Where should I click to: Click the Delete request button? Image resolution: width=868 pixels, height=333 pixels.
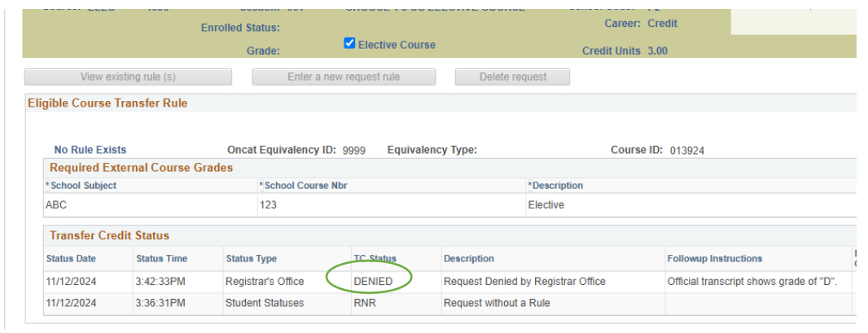click(512, 77)
